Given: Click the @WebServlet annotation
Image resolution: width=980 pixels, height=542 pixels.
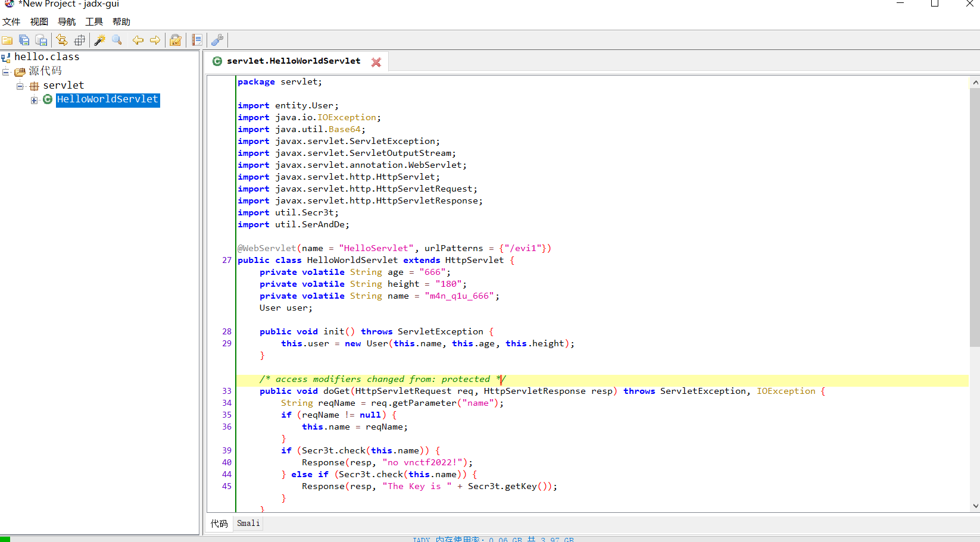Looking at the screenshot, I should coord(267,249).
